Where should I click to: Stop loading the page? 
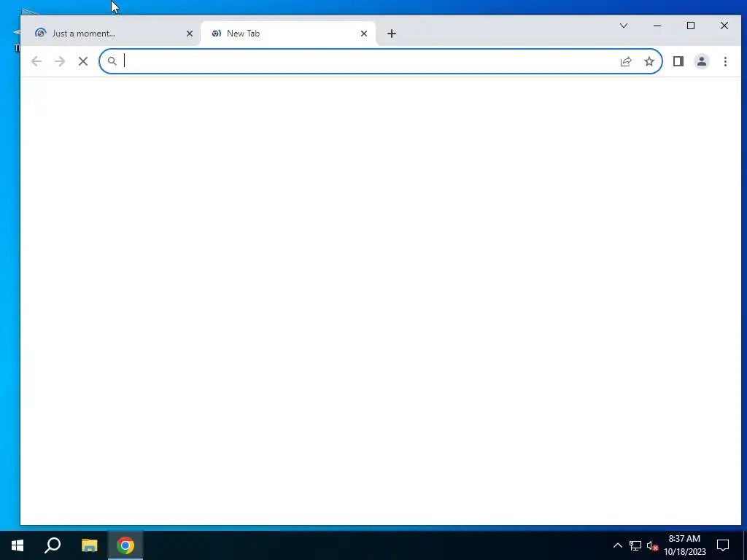point(83,61)
